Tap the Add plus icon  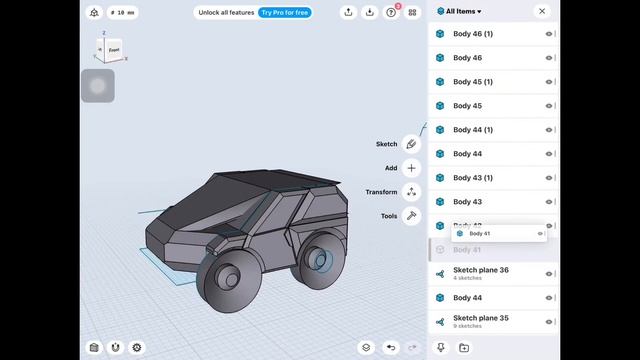coord(411,168)
